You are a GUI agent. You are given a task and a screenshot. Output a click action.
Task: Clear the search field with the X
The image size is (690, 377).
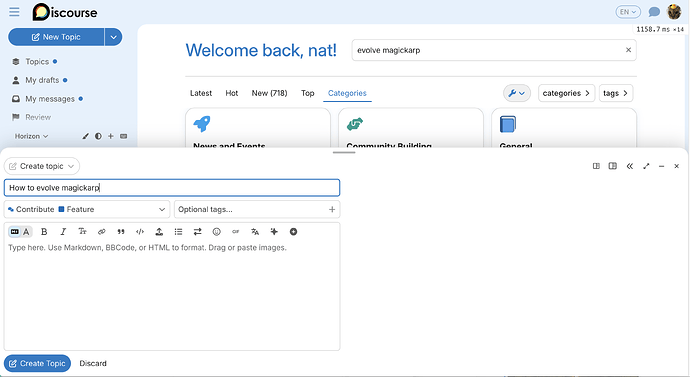tap(628, 50)
